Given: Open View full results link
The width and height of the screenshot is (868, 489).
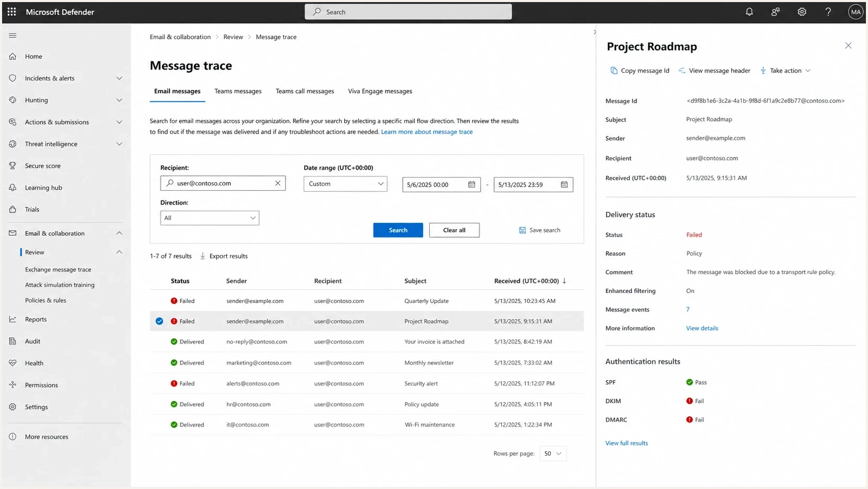Looking at the screenshot, I should pyautogui.click(x=627, y=443).
